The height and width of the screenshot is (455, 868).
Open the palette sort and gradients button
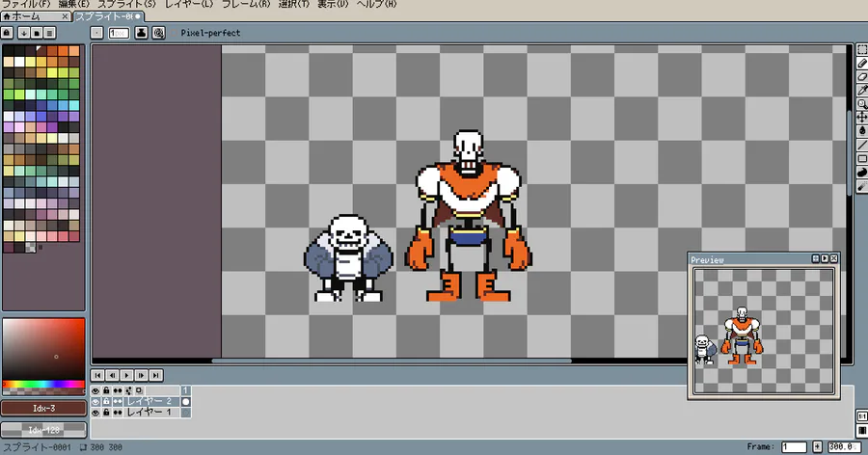24,33
